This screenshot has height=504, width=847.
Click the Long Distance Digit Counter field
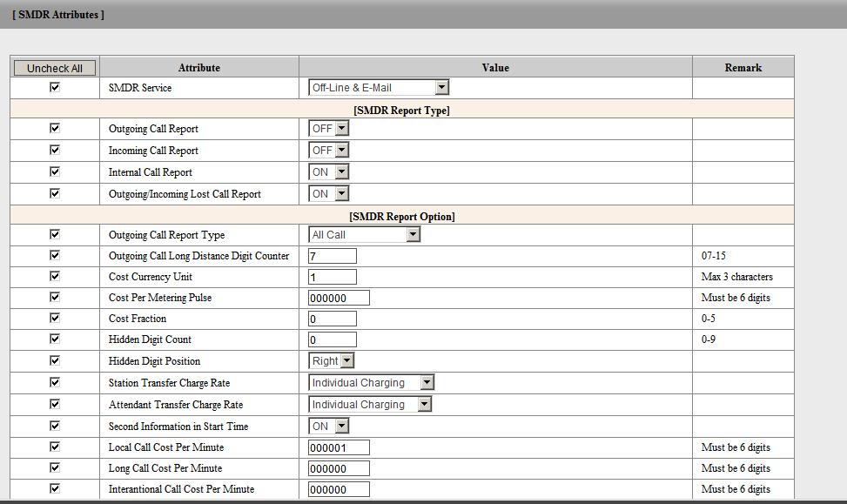tap(333, 256)
